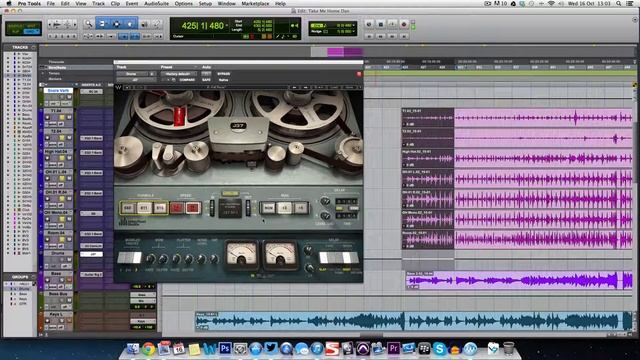This screenshot has height=360, width=640.
Task: Open Skype from the Dock
Action: 440,349
